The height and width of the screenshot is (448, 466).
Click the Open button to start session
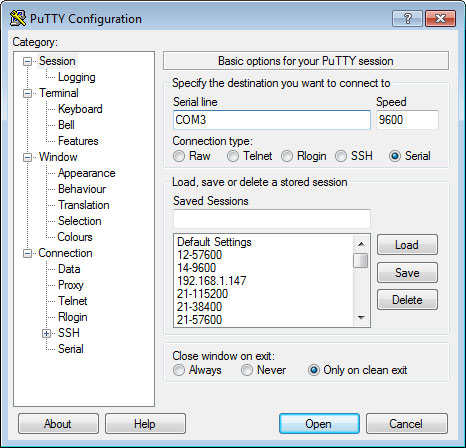point(319,424)
